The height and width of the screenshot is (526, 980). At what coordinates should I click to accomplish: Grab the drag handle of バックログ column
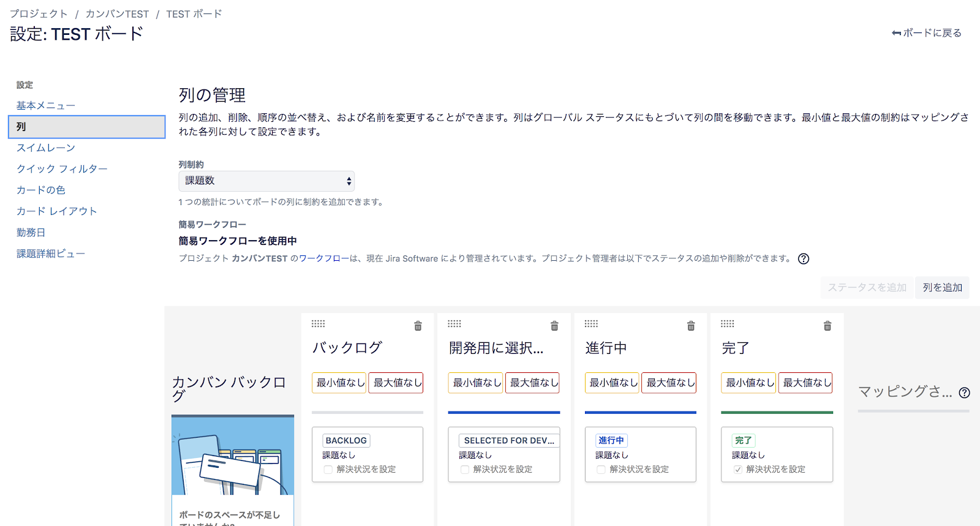click(318, 324)
